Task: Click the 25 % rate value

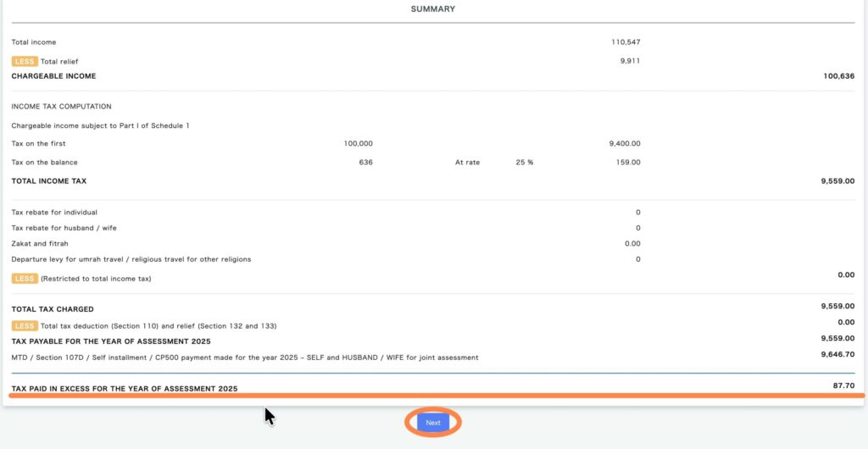Action: (524, 163)
